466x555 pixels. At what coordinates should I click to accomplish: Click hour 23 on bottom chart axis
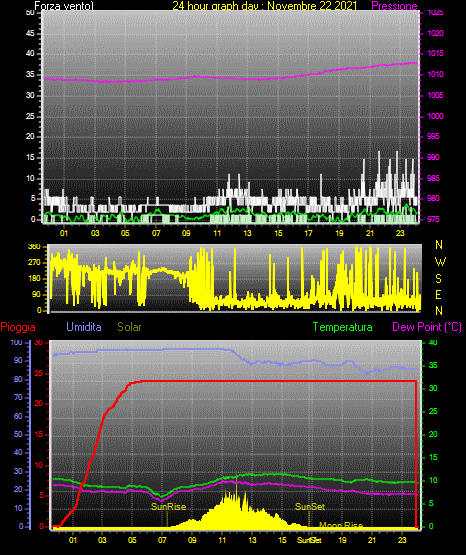pos(402,540)
